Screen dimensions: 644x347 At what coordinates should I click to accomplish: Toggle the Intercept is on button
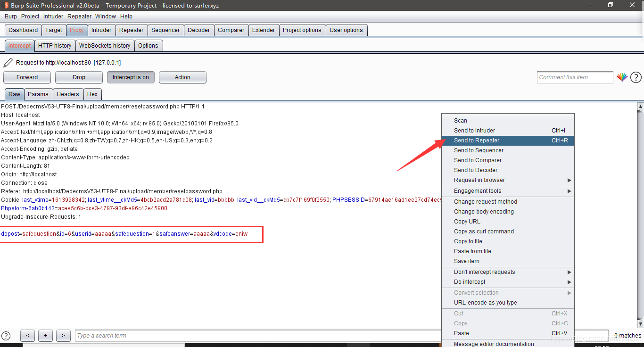[x=131, y=77]
